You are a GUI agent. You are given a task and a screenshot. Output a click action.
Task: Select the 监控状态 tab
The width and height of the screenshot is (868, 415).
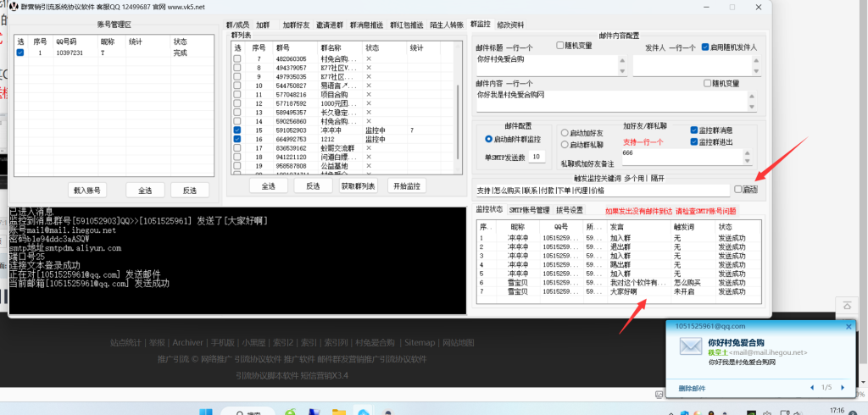pyautogui.click(x=489, y=210)
